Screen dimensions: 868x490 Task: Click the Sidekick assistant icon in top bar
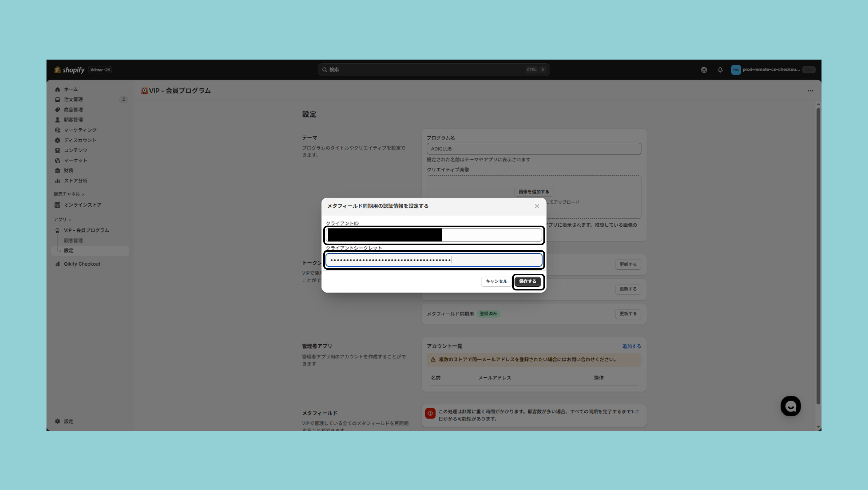[704, 70]
